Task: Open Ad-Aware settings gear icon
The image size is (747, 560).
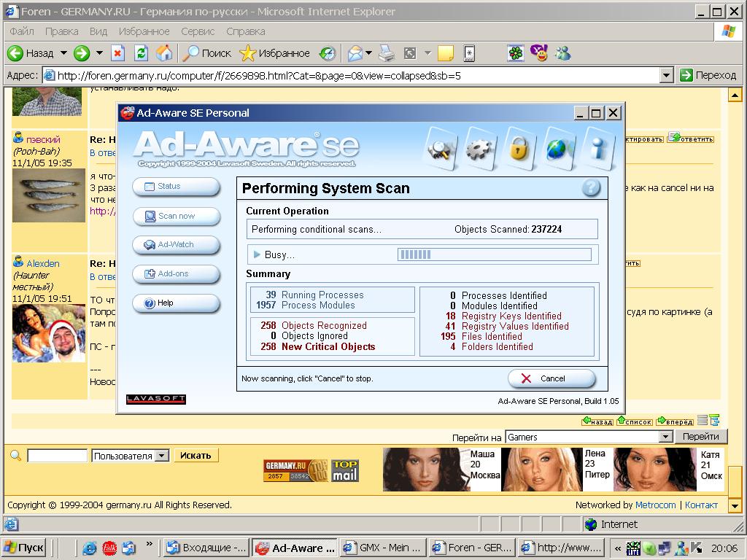Action: coord(480,149)
